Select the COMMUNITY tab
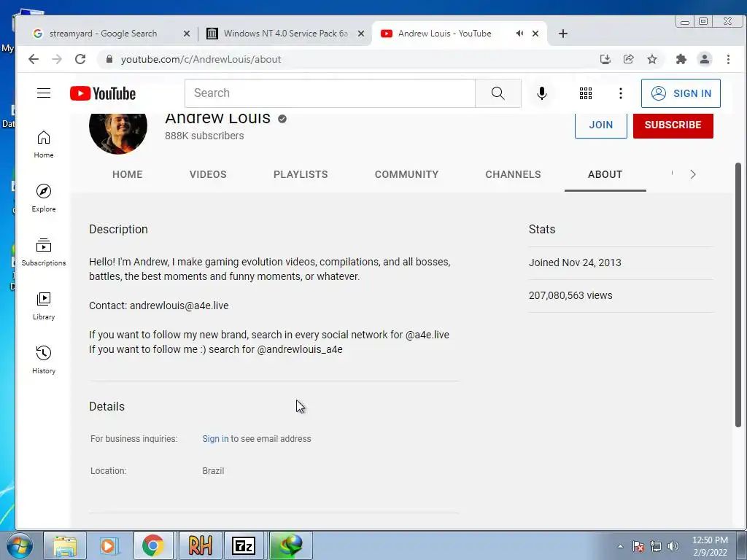The height and width of the screenshot is (560, 747). pos(406,174)
